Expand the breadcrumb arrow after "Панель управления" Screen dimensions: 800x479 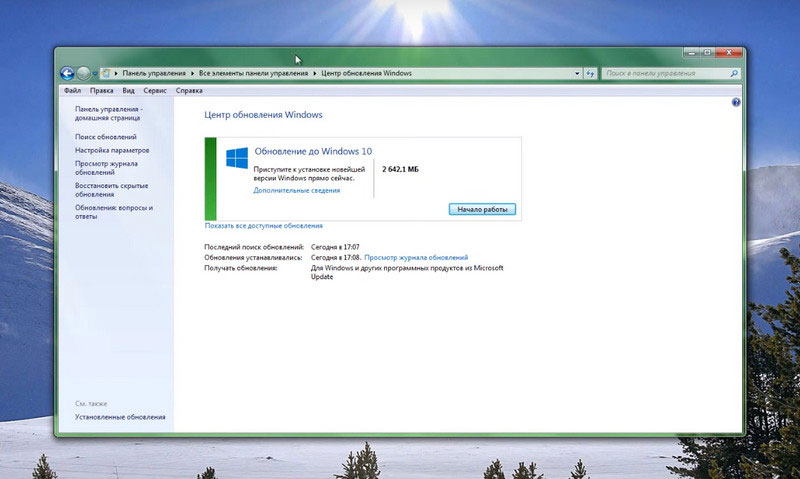point(191,73)
